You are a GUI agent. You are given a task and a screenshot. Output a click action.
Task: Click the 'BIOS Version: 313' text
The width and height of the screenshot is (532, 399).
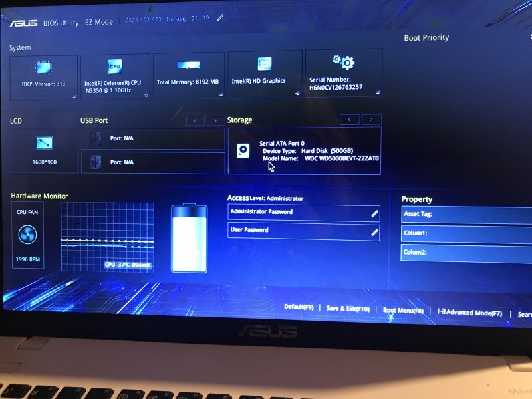click(43, 84)
